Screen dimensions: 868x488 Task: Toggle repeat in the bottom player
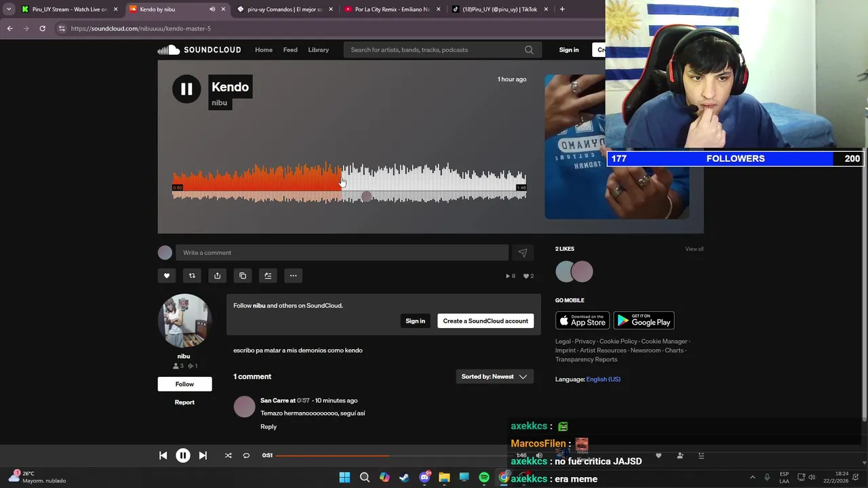pos(246,455)
